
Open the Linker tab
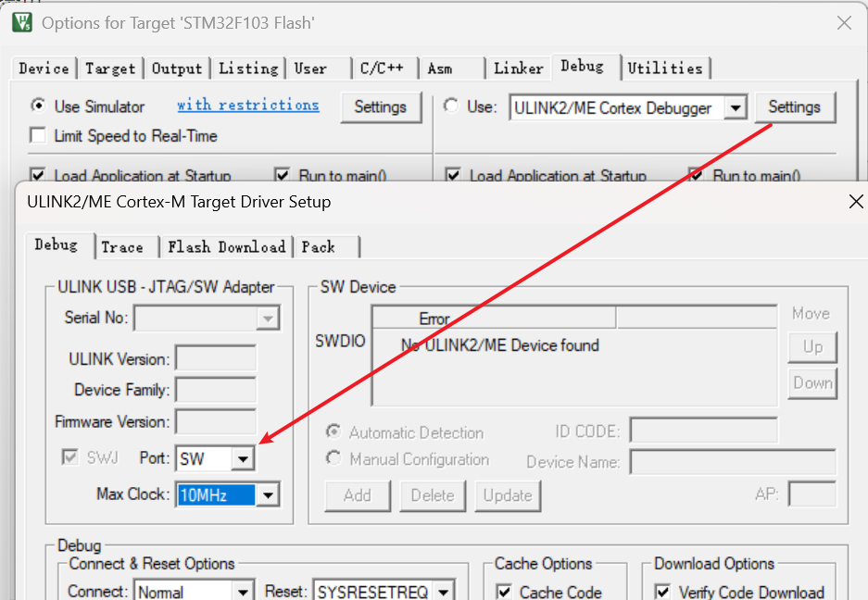click(x=518, y=69)
